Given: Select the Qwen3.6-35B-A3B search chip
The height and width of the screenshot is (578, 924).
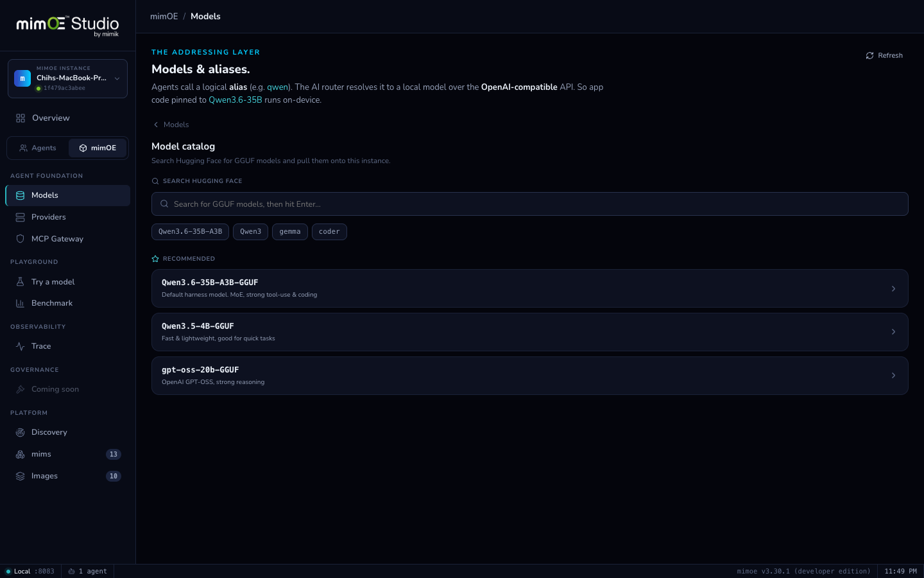Looking at the screenshot, I should click(x=190, y=232).
